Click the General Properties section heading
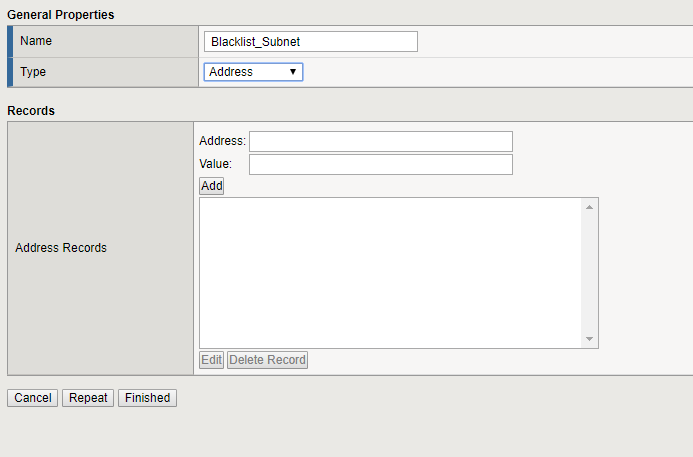The width and height of the screenshot is (693, 457). pos(60,15)
